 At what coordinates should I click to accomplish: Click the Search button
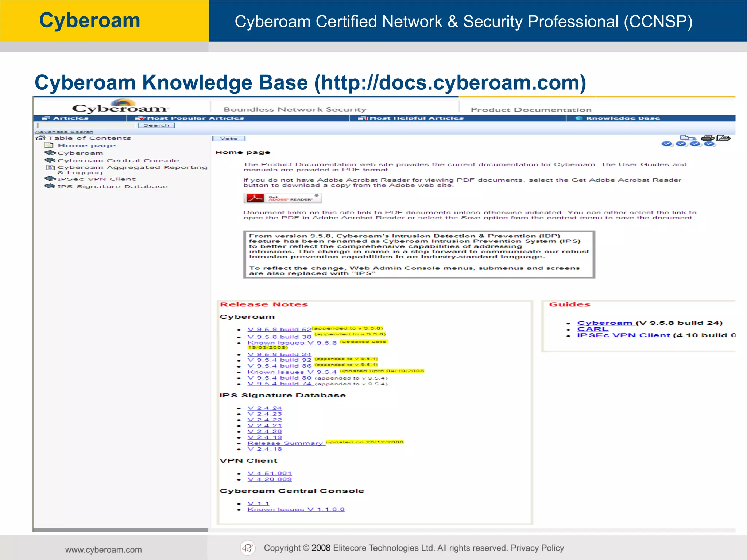pos(156,125)
